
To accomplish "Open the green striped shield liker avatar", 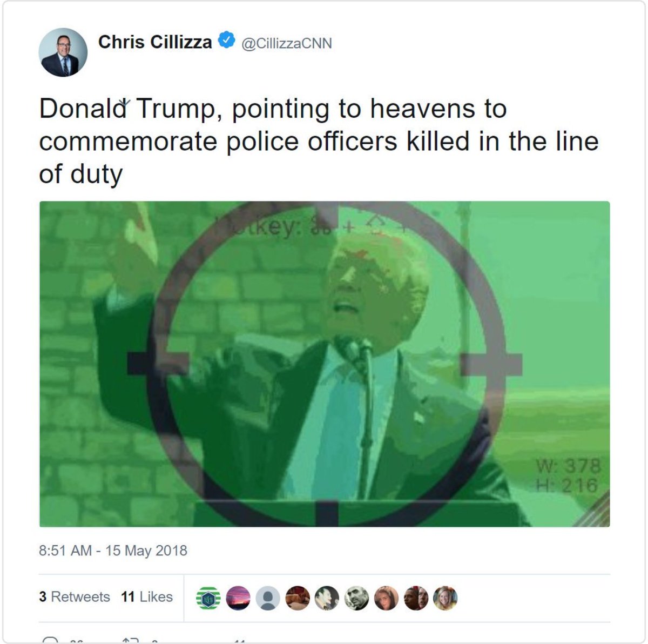I will click(208, 598).
